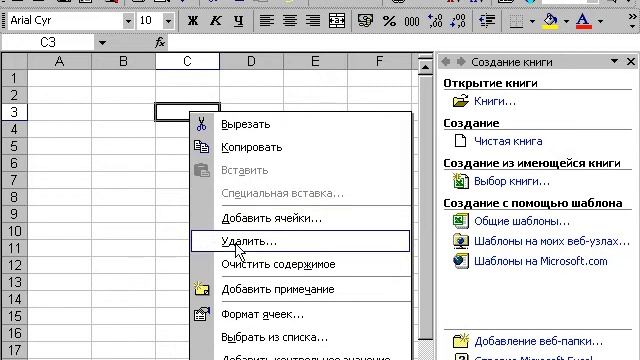The image size is (640, 360).
Task: Apply red font color to text
Action: pyautogui.click(x=584, y=20)
